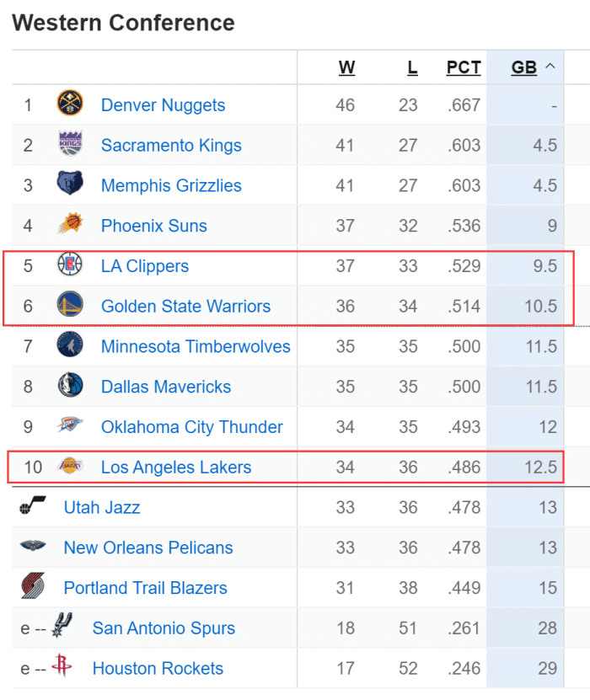
Task: Open the Oklahoma City Thunder link
Action: [191, 426]
